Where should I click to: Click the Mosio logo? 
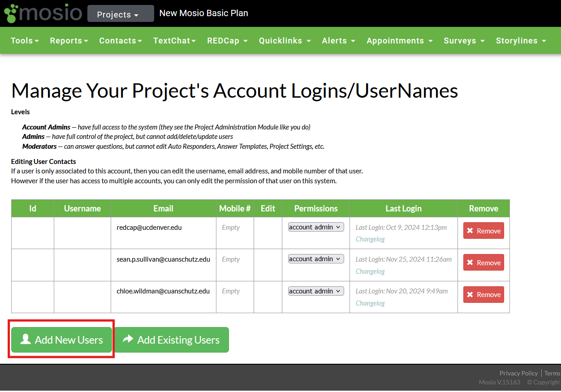coord(43,13)
